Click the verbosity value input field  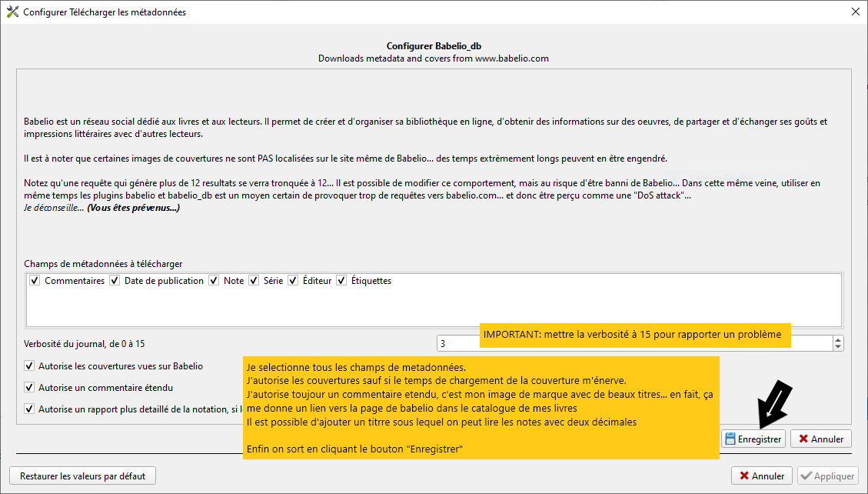point(634,343)
